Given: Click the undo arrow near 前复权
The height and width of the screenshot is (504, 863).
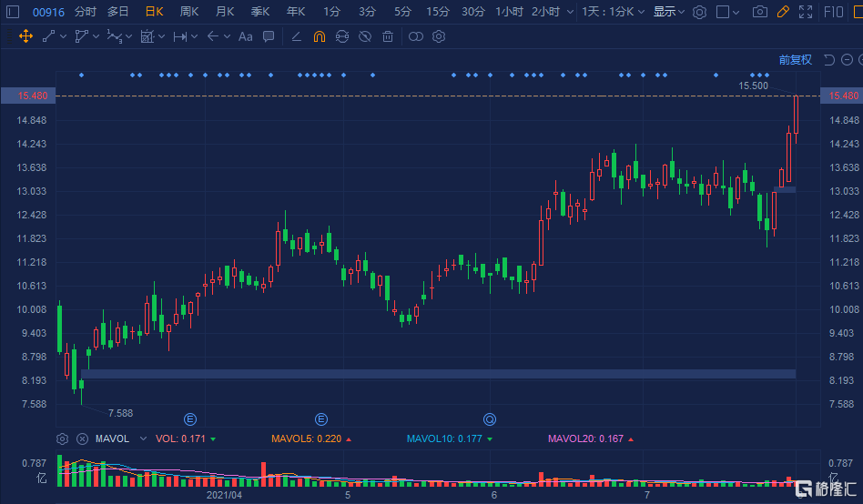Looking at the screenshot, I should [828, 60].
